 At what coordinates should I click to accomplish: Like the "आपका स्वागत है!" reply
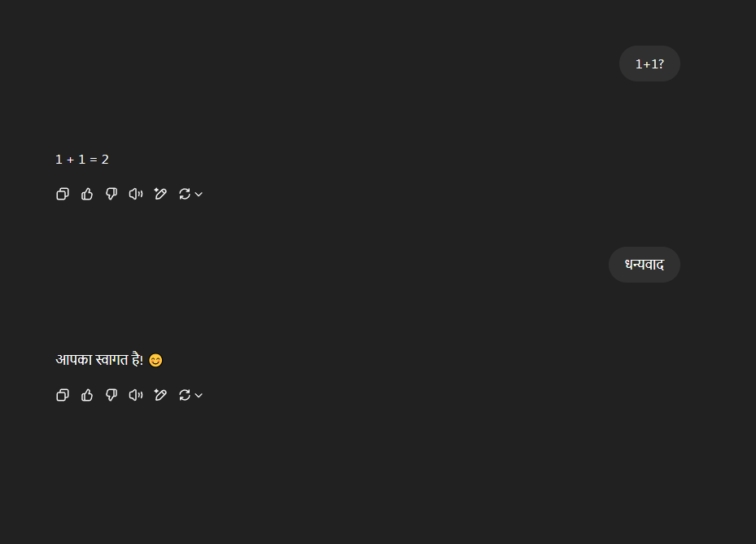[x=87, y=395]
